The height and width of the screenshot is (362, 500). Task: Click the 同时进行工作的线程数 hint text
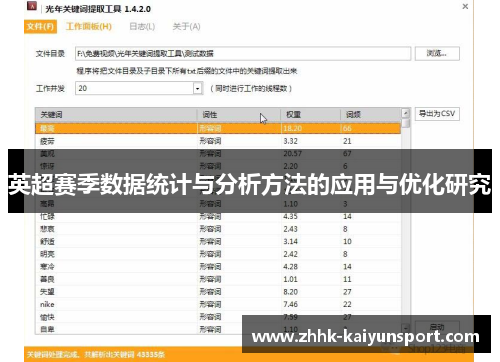pos(251,89)
